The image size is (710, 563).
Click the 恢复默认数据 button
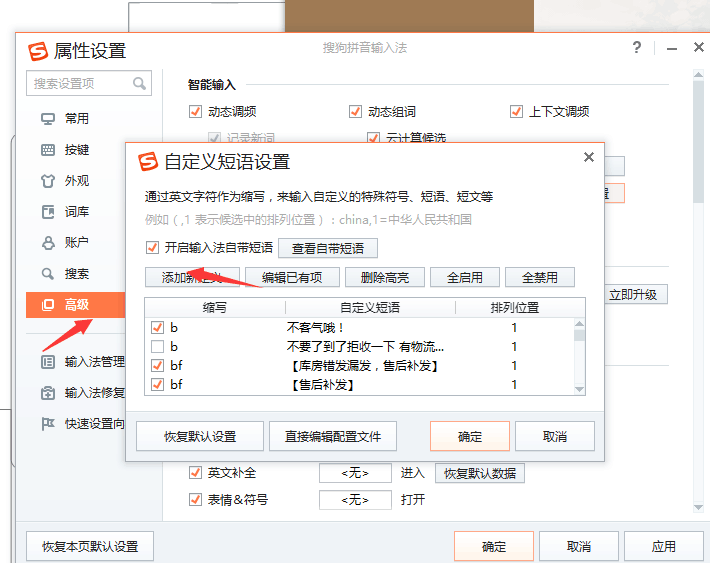tap(480, 473)
